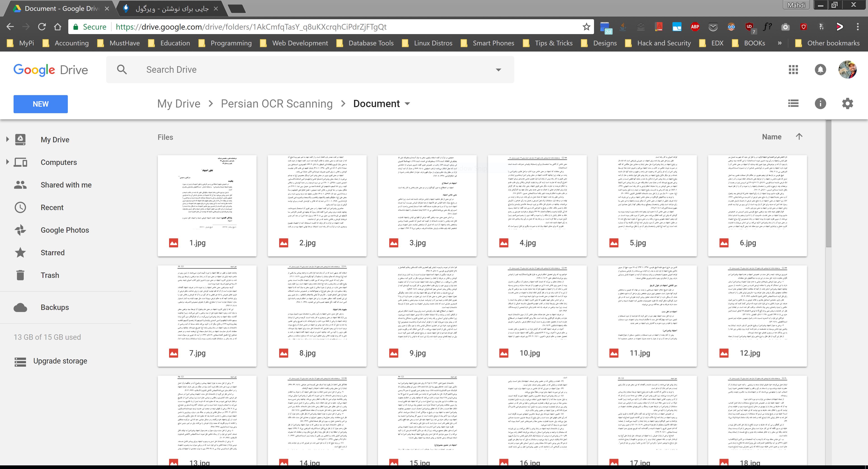Switch to list view layout
The image size is (868, 469).
793,103
